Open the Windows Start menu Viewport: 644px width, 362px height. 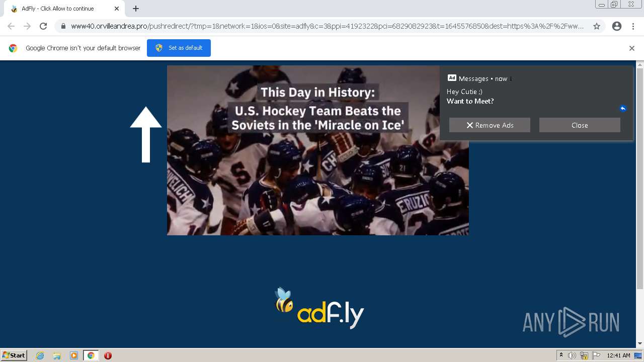tap(14, 355)
